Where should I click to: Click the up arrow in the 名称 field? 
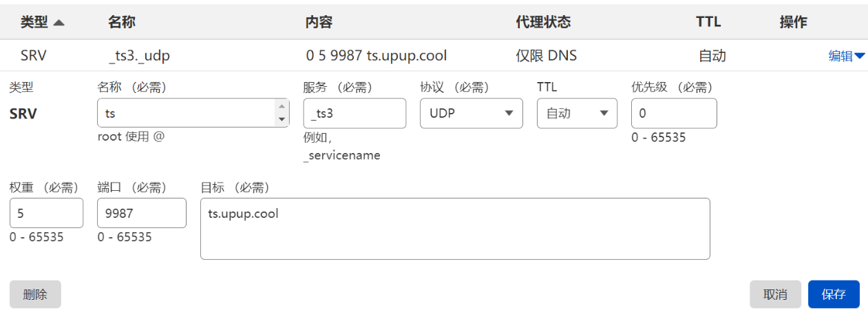pos(282,106)
